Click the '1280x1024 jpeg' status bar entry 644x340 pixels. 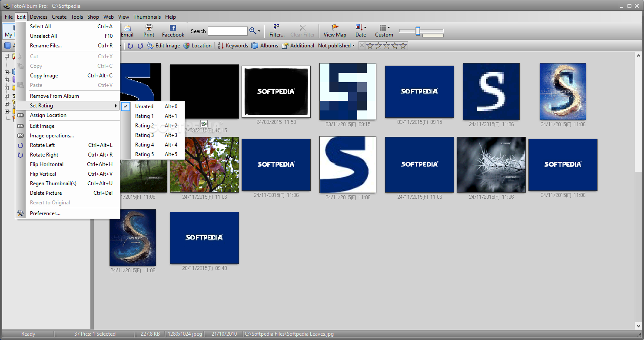[x=185, y=334]
